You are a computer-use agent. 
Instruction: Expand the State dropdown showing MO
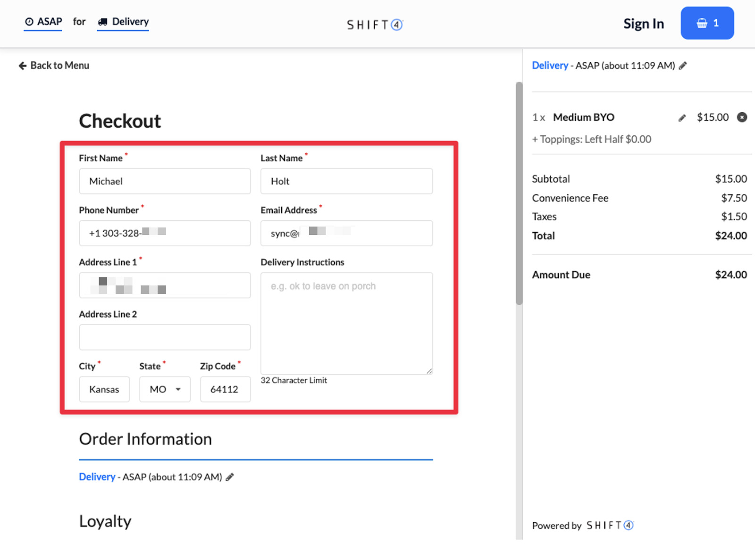165,389
